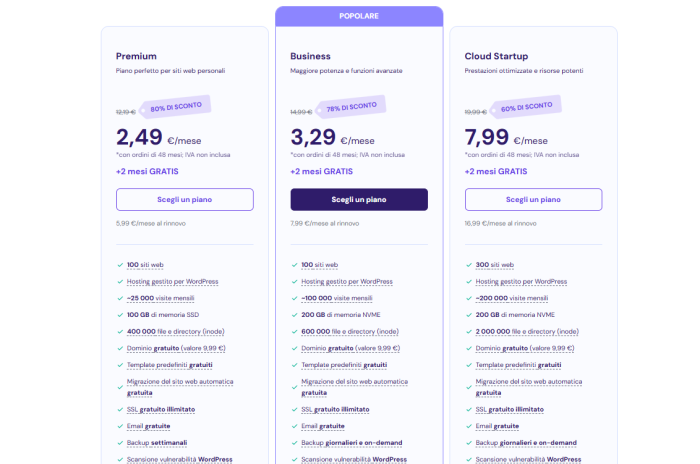Click the checkmark next to Cloud Startup SSL gratuito

tap(468, 409)
